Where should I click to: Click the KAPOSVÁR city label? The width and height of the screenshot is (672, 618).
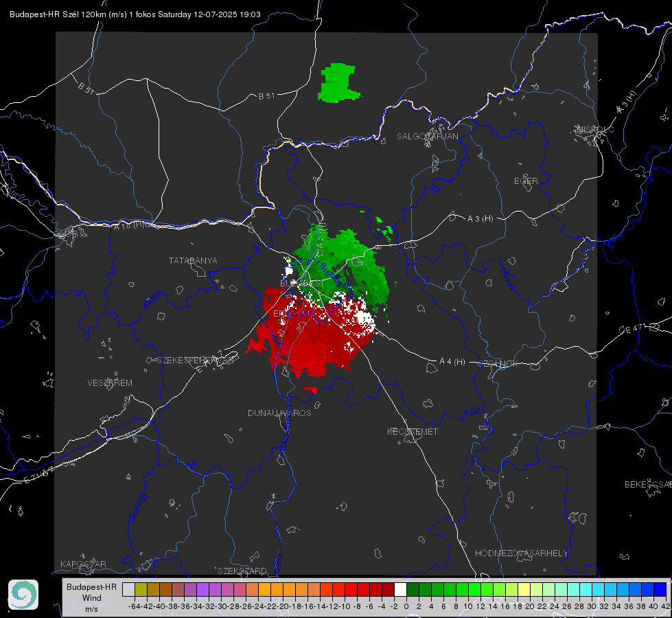83,564
